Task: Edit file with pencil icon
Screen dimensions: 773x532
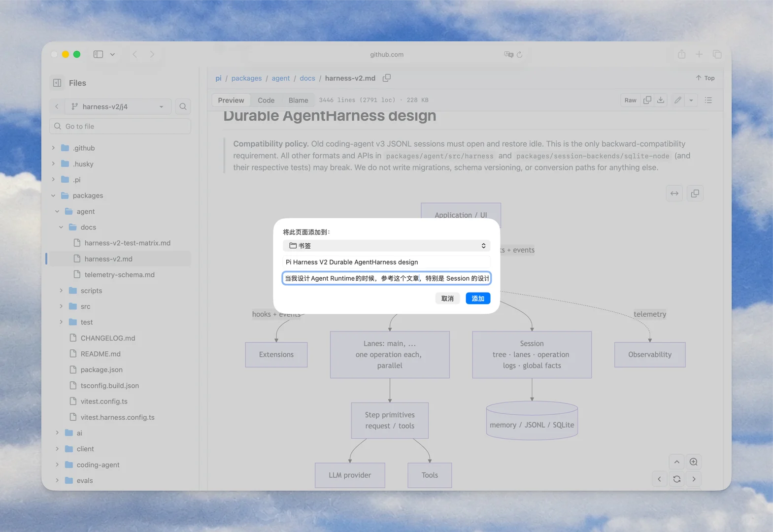Action: [x=678, y=100]
